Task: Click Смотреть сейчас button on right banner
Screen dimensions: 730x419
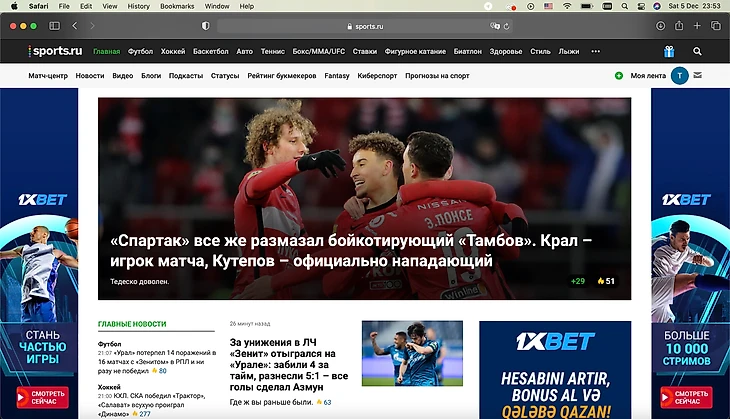Action: point(686,397)
